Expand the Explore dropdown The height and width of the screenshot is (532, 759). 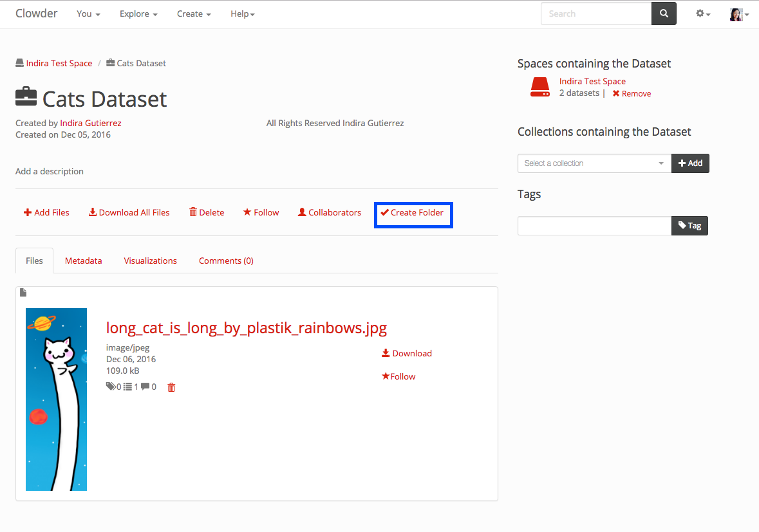click(x=138, y=14)
